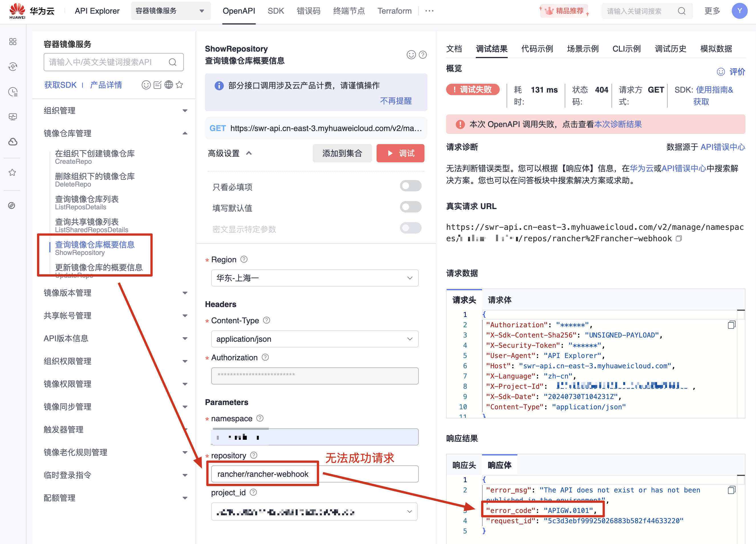The width and height of the screenshot is (756, 544).
Task: Open the Content-Type dropdown
Action: coord(315,339)
